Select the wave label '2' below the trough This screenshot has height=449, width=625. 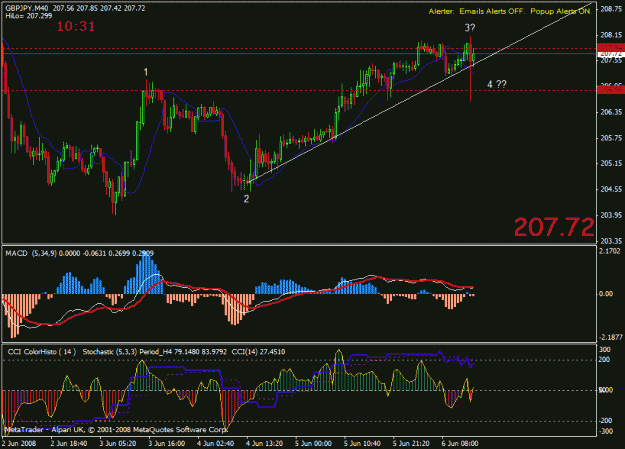(246, 199)
